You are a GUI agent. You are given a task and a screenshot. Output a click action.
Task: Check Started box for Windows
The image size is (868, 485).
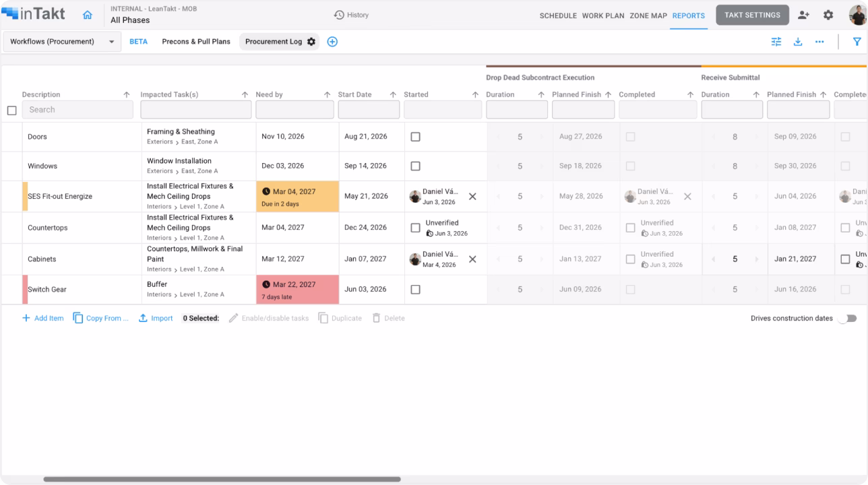pyautogui.click(x=415, y=166)
